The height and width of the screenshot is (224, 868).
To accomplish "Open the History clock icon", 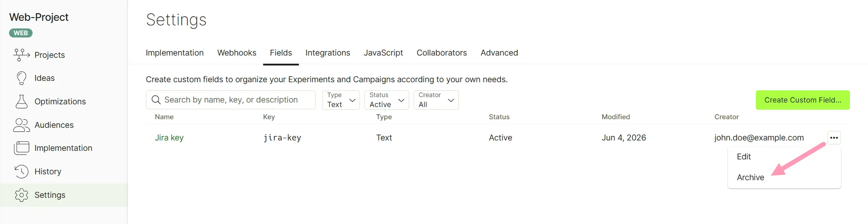I will click(21, 172).
